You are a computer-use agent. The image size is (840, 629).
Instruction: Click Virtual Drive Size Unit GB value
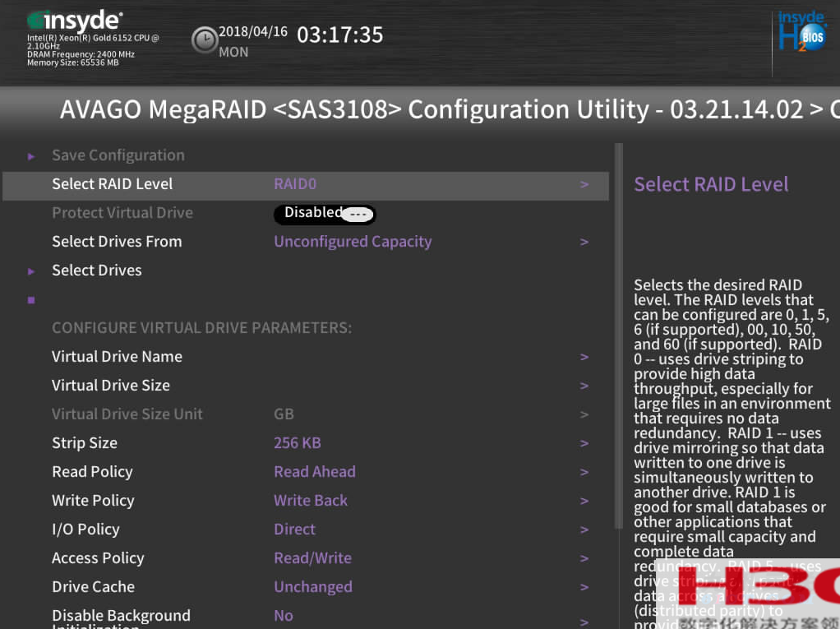tap(284, 414)
